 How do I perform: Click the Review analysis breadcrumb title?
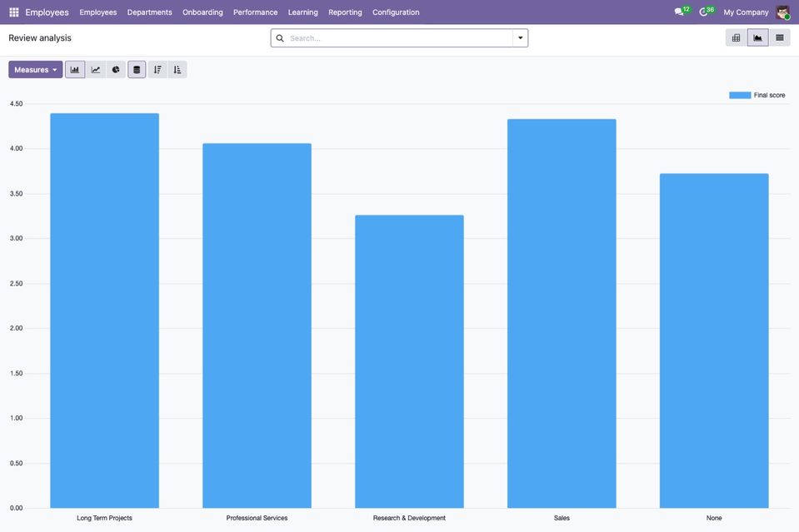coord(40,38)
